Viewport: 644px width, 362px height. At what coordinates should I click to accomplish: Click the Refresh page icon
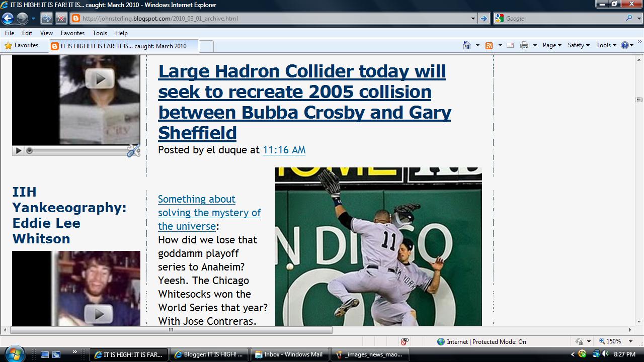[47, 19]
